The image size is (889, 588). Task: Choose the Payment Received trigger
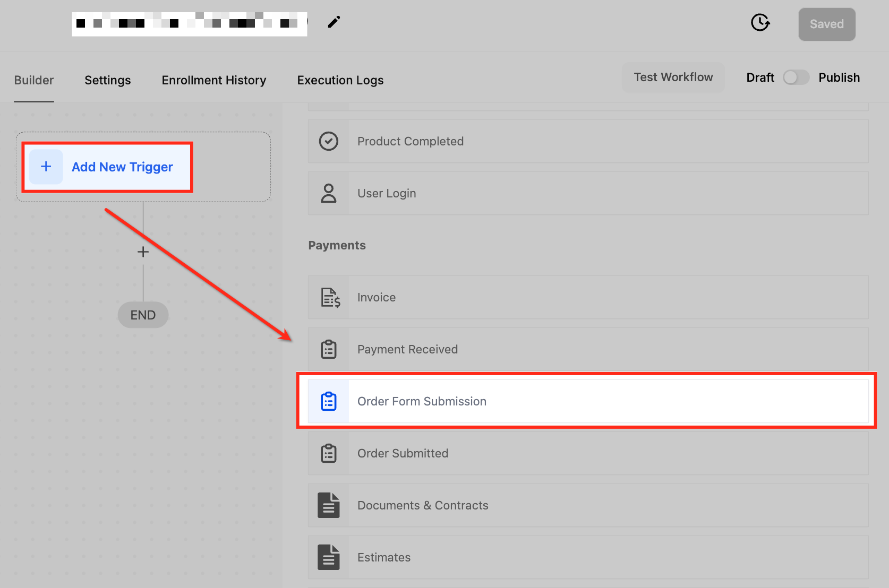(588, 349)
